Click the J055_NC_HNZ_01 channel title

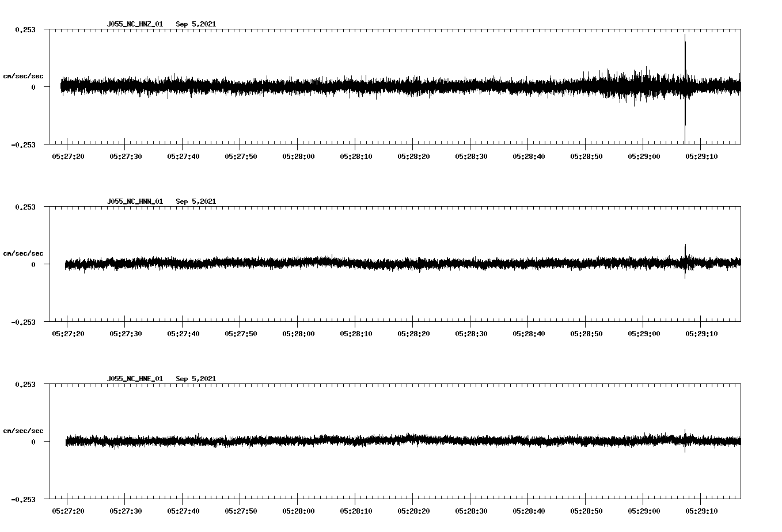click(135, 24)
